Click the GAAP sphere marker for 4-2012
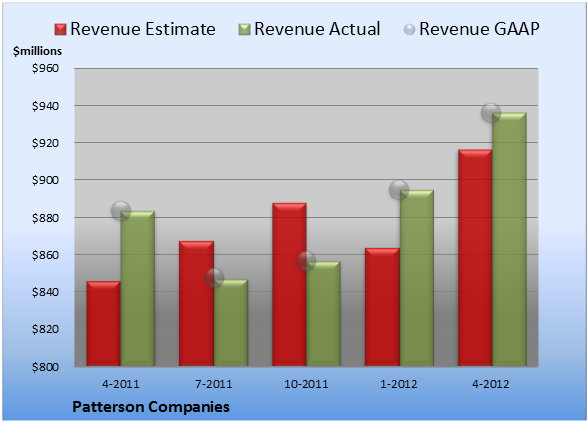This screenshot has width=588, height=422. (491, 112)
